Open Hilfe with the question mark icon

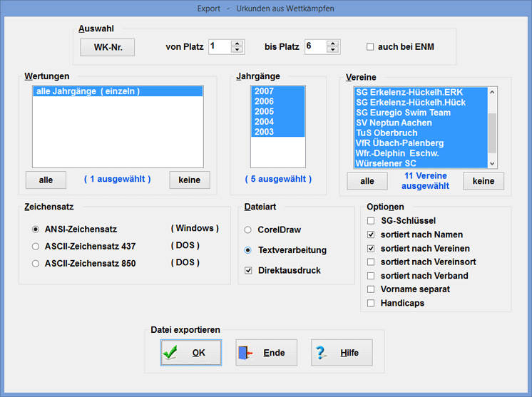tap(342, 353)
